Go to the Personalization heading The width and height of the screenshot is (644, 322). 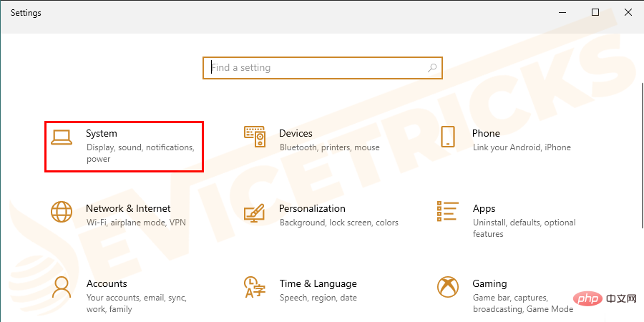(312, 208)
